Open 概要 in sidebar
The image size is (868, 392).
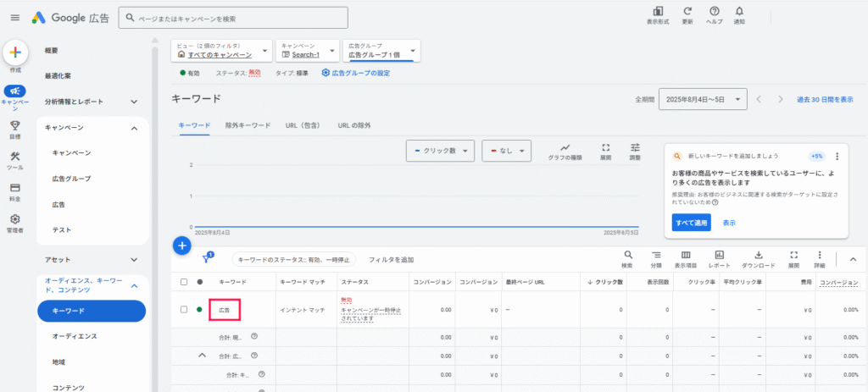[52, 50]
